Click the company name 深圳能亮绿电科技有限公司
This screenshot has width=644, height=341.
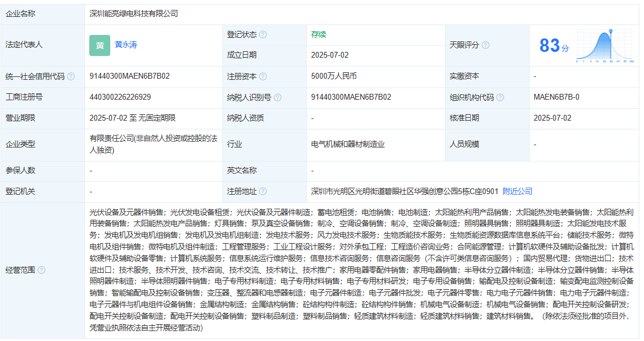[134, 13]
